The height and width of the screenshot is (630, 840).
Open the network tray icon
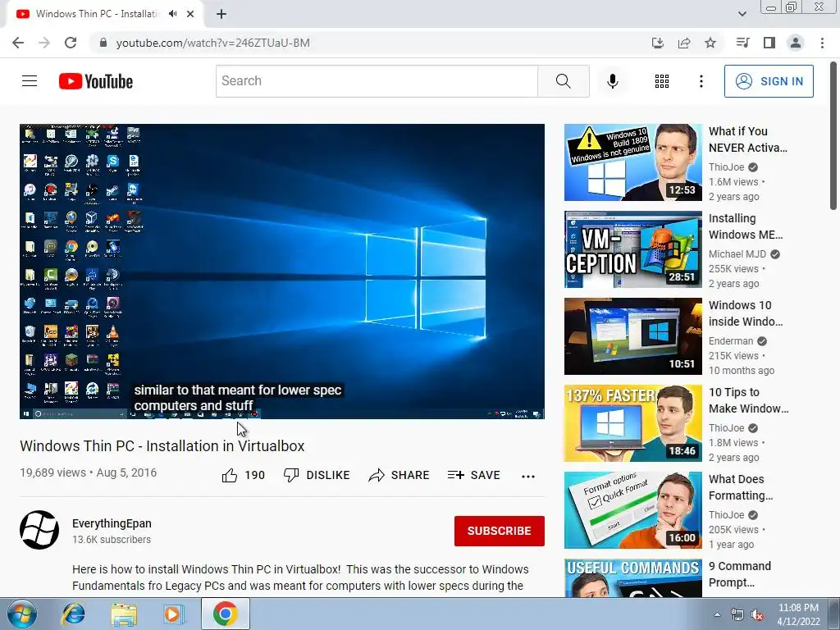click(x=737, y=614)
